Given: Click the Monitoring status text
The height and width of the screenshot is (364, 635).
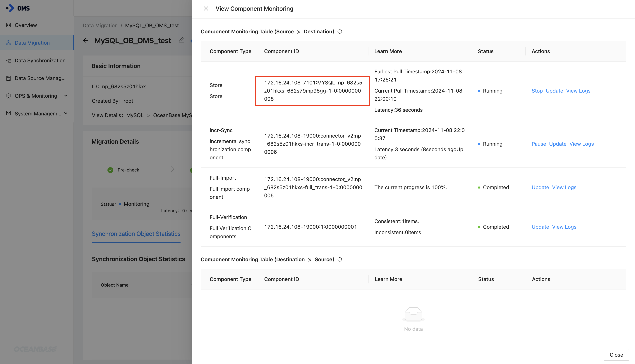Looking at the screenshot, I should click(137, 204).
